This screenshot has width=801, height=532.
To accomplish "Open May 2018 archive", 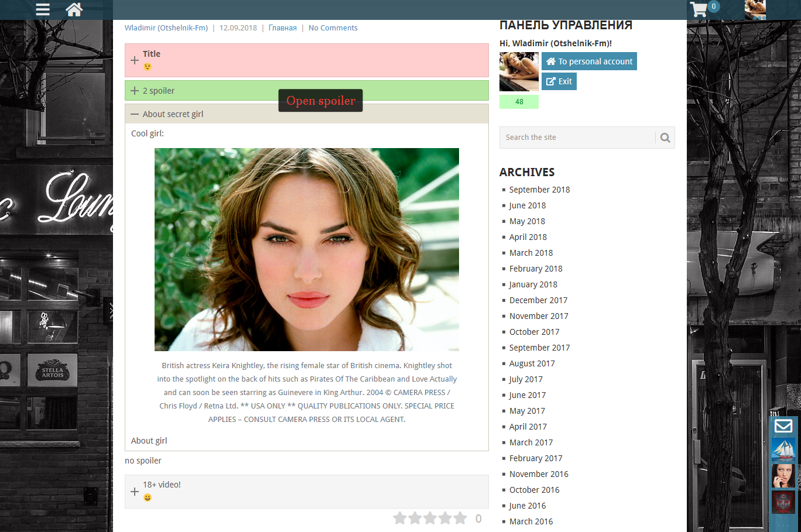I will click(x=527, y=221).
